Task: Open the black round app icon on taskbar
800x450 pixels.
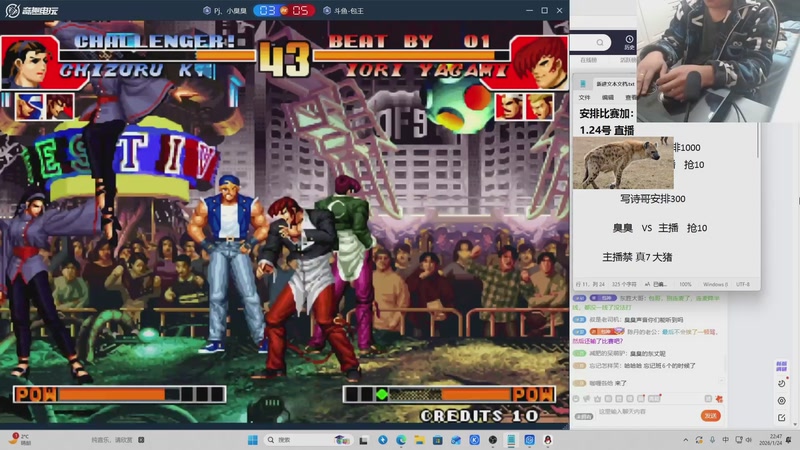Action: tap(492, 440)
